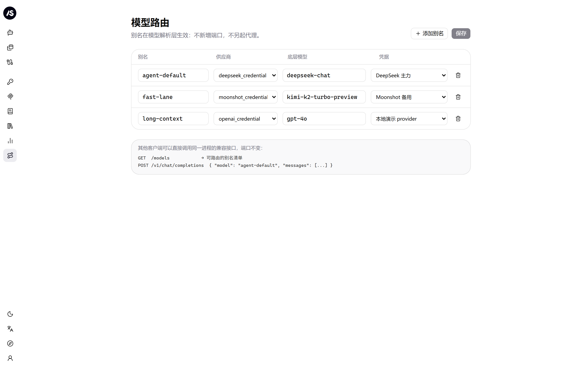Focus the agent-default alias field
The height and width of the screenshot is (368, 588).
173,75
